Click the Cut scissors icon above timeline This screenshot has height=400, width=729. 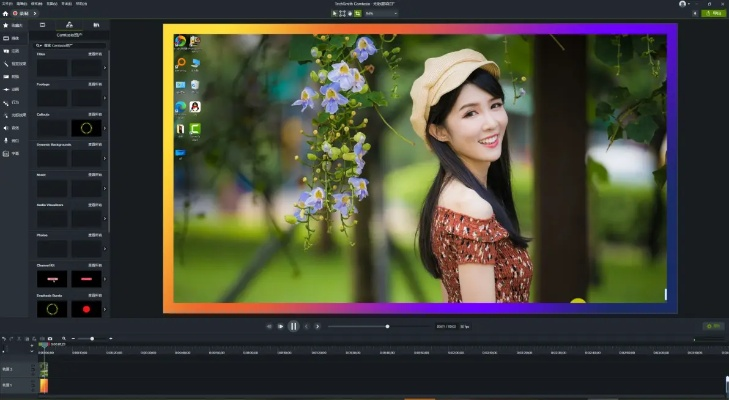click(x=19, y=339)
